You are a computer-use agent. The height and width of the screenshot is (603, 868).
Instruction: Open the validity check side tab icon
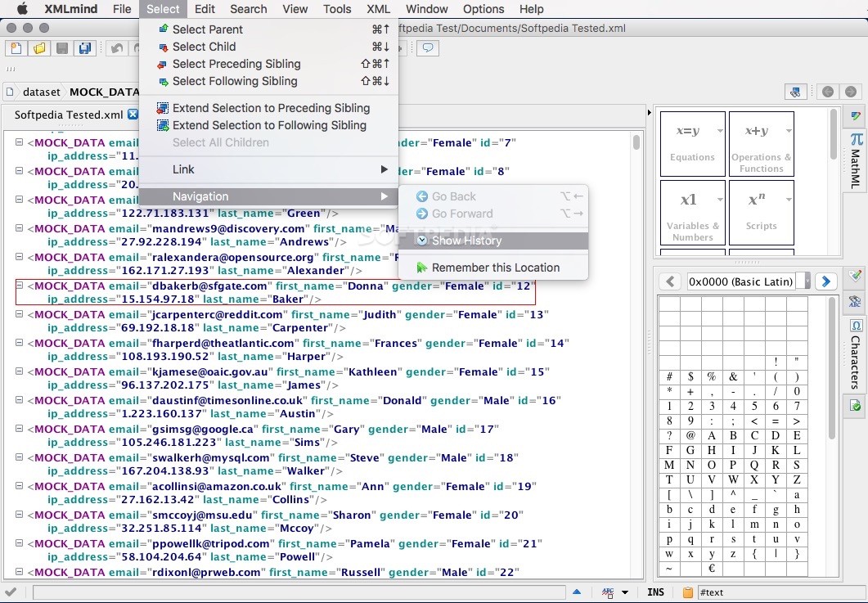(856, 406)
